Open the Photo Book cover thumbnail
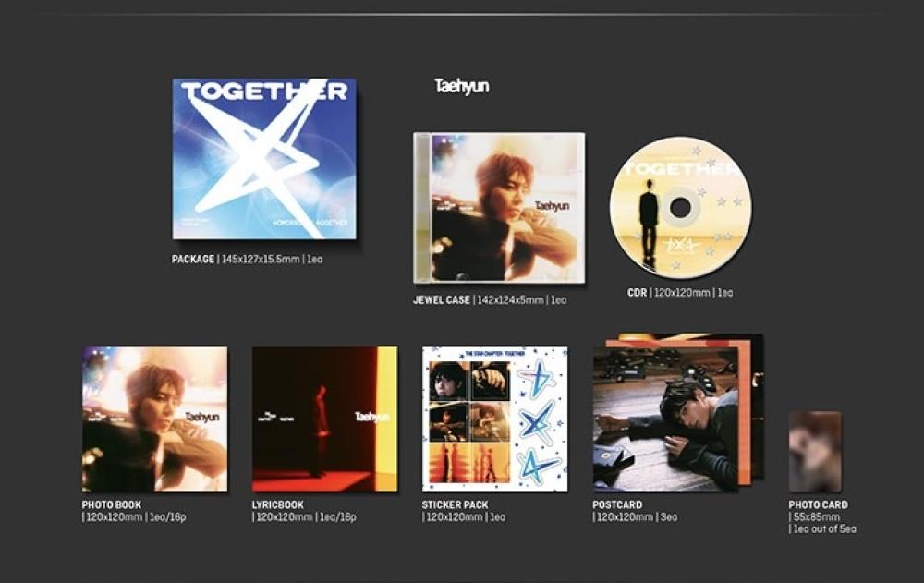This screenshot has height=583, width=924. (155, 419)
